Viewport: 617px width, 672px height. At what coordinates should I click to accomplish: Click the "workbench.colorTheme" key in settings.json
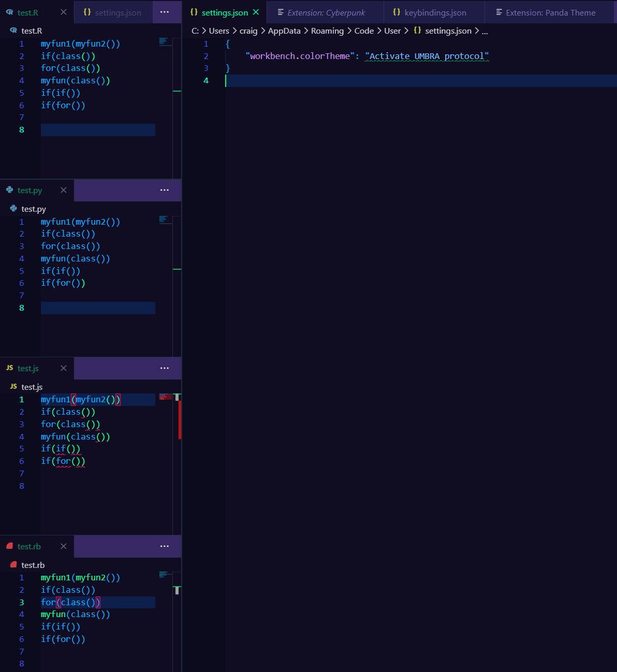pyautogui.click(x=300, y=56)
